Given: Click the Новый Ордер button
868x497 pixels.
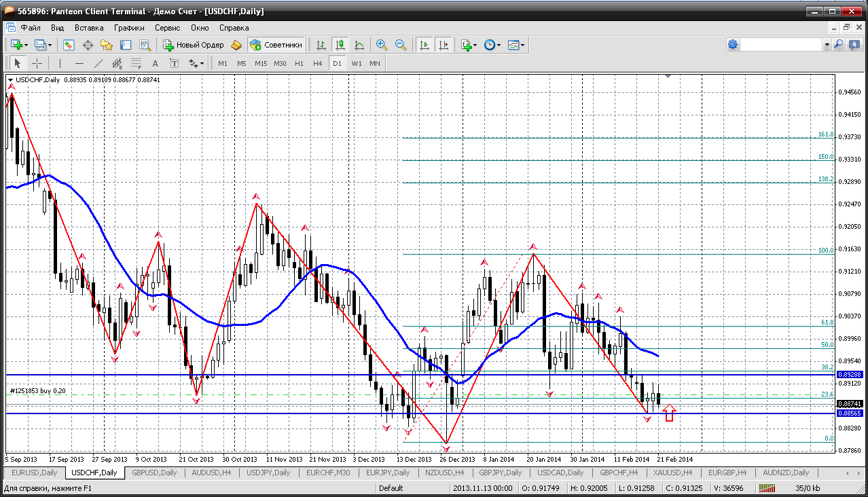Looking at the screenshot, I should (x=194, y=45).
